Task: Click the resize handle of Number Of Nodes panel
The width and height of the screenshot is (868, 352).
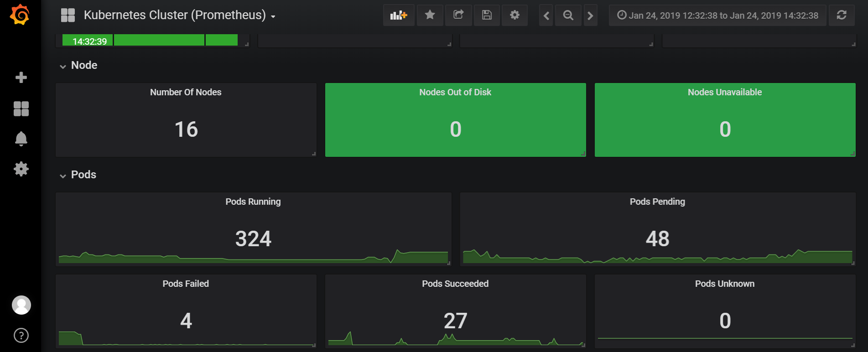Action: (314, 154)
